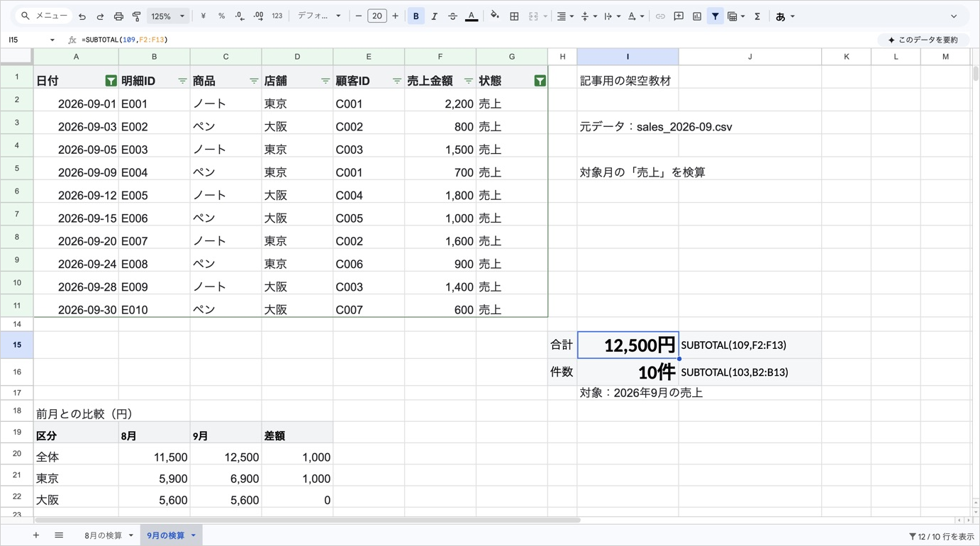Toggle italic formatting

[434, 16]
